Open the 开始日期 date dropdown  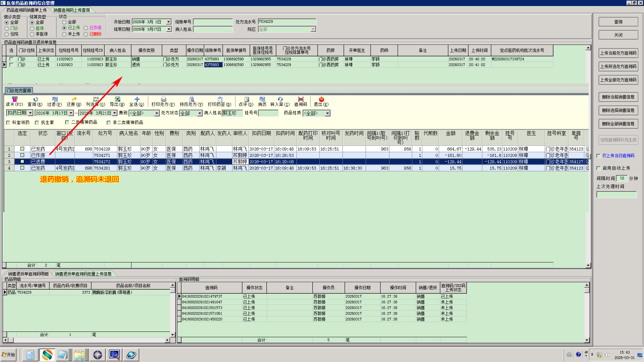[168, 22]
